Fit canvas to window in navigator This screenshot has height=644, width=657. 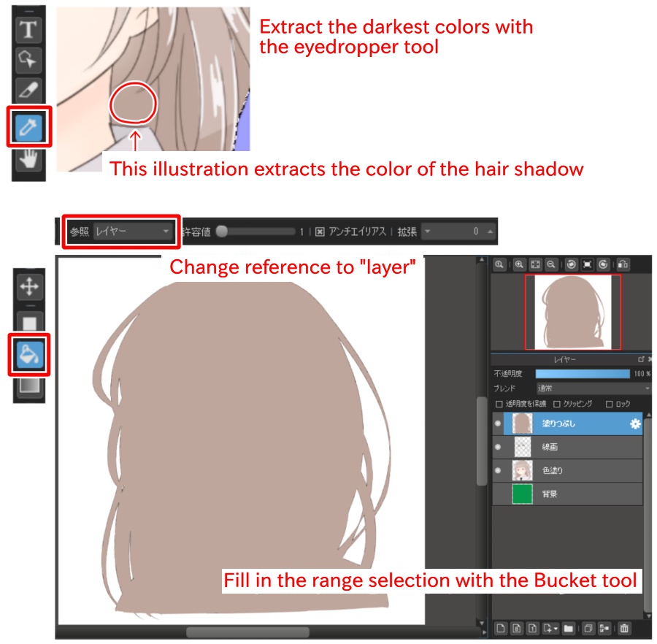coord(535,264)
